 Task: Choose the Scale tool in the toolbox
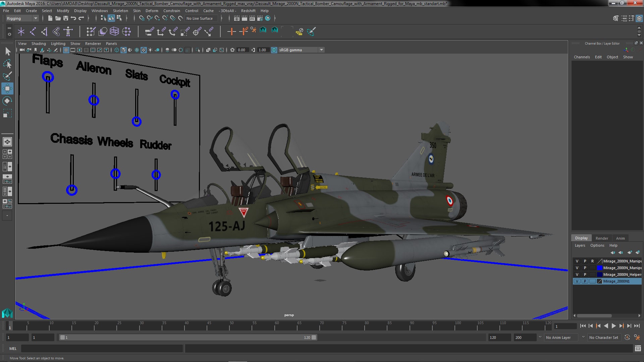pos(7,113)
